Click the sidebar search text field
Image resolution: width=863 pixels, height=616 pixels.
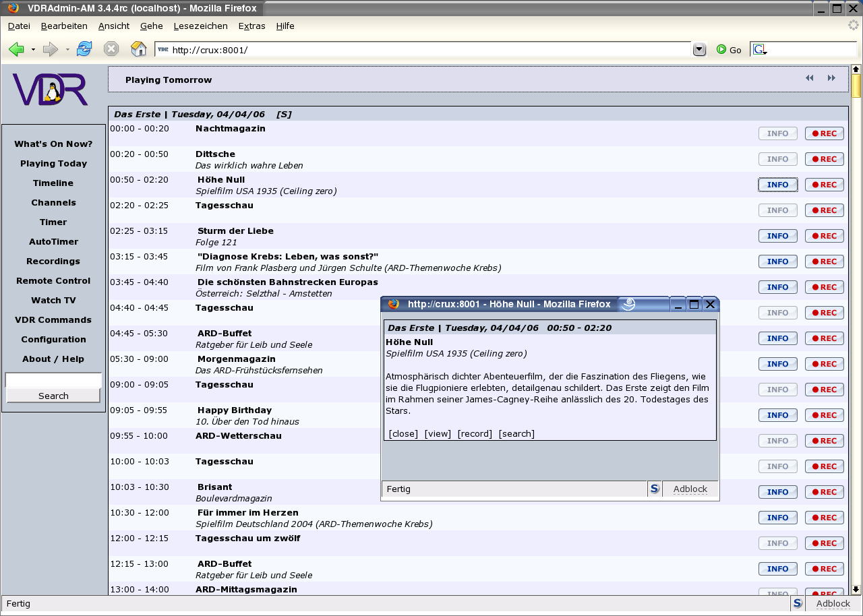(53, 381)
